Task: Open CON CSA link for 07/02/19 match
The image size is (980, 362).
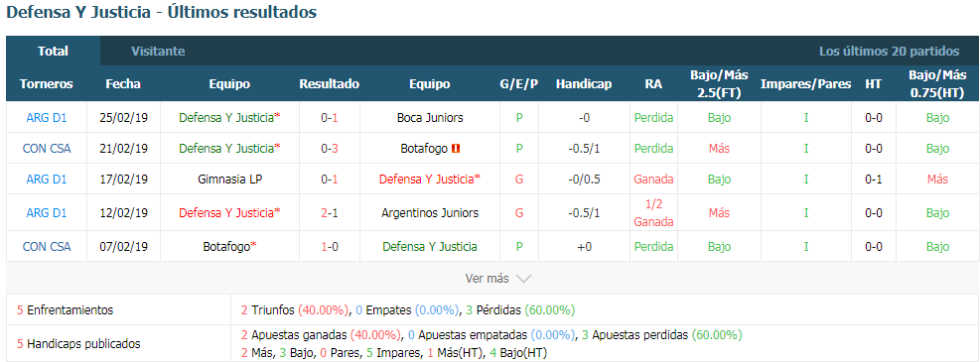Action: click(47, 247)
